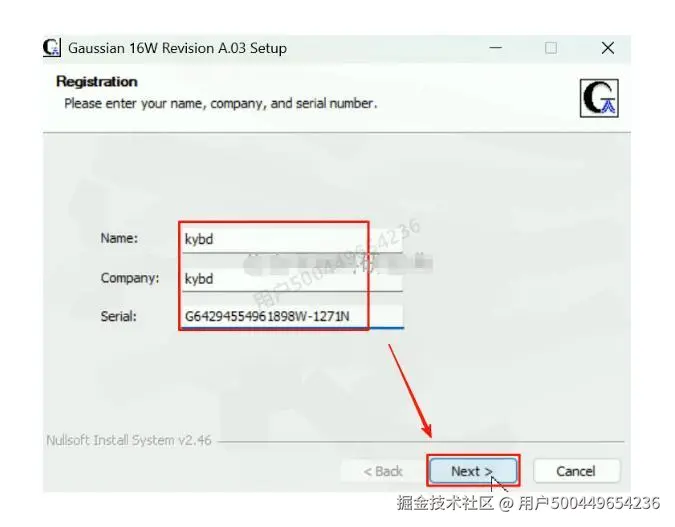675x527 pixels.
Task: Click the "Company:" label
Action: point(130,278)
